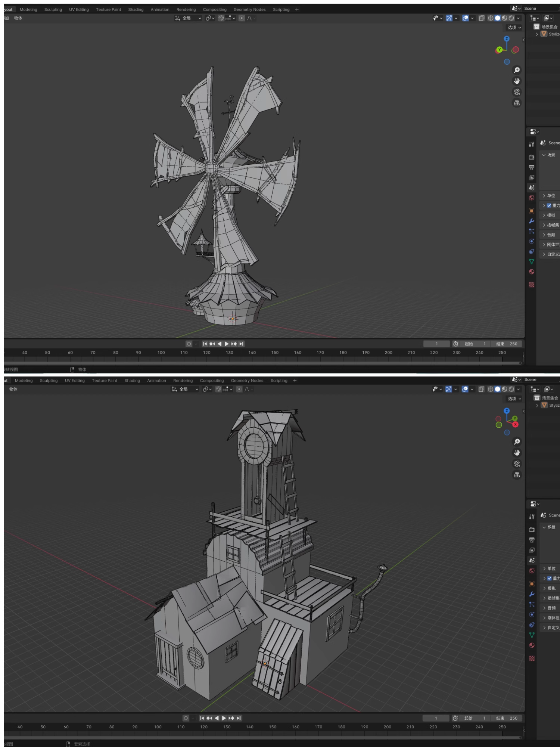Open pivot point dropdown in bottom viewport
The height and width of the screenshot is (747, 560).
(207, 389)
